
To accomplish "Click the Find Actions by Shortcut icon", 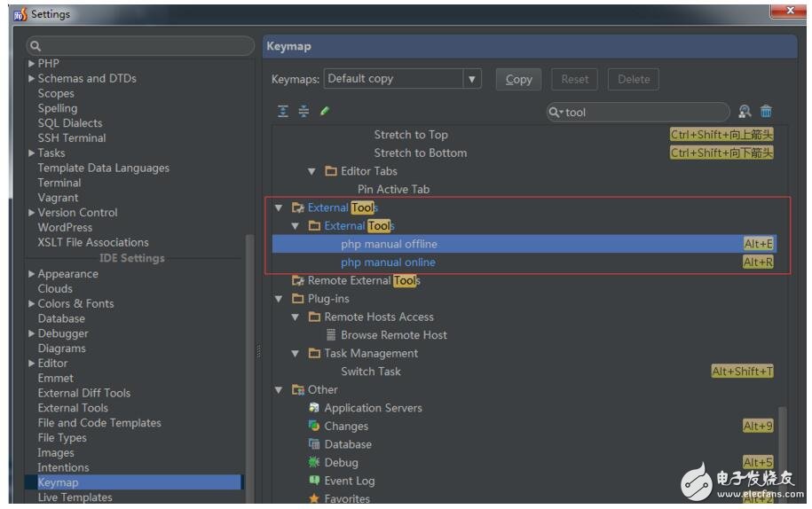I will click(x=745, y=112).
